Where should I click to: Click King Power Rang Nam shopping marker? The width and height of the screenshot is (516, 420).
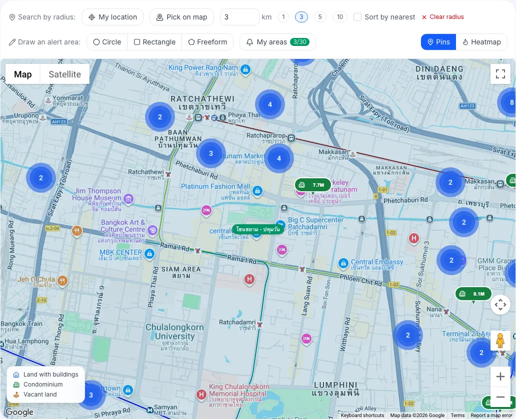click(245, 70)
